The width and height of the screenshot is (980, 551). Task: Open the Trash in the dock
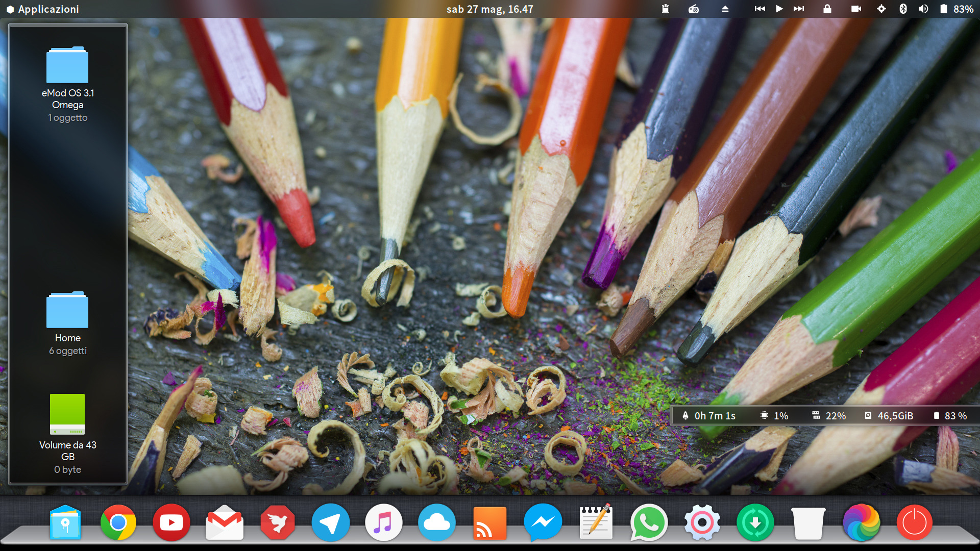[x=808, y=523]
